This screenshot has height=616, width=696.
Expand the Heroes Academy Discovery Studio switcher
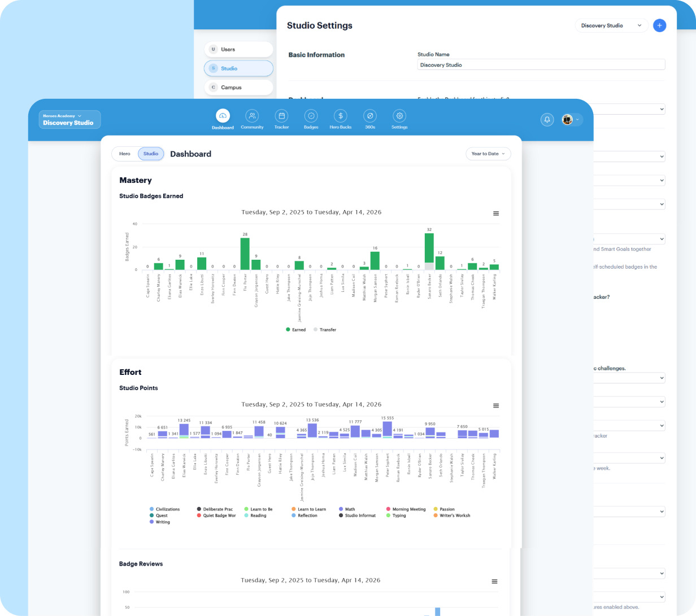click(x=70, y=120)
